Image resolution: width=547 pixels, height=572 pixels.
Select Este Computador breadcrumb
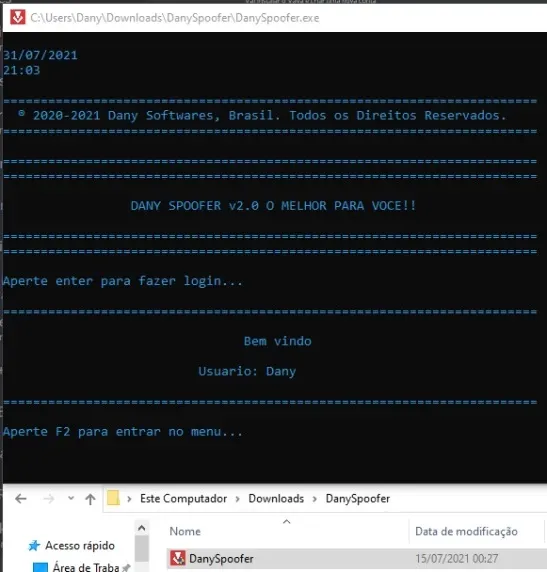tap(184, 498)
